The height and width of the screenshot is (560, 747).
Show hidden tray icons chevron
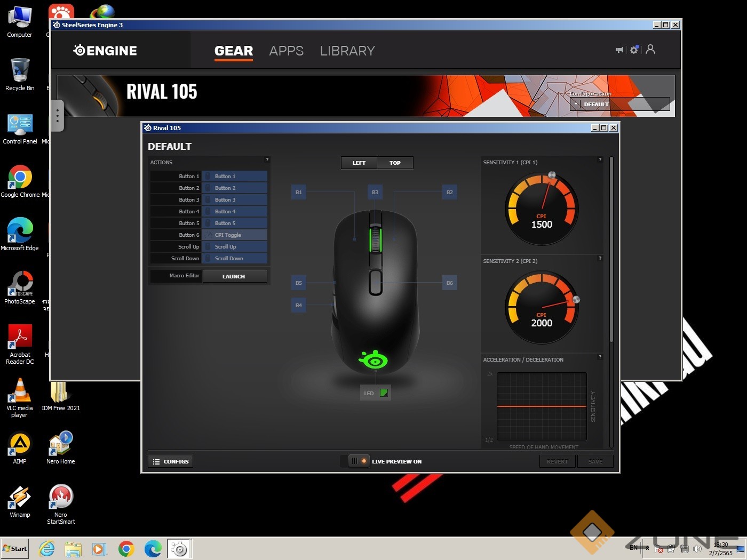click(648, 548)
